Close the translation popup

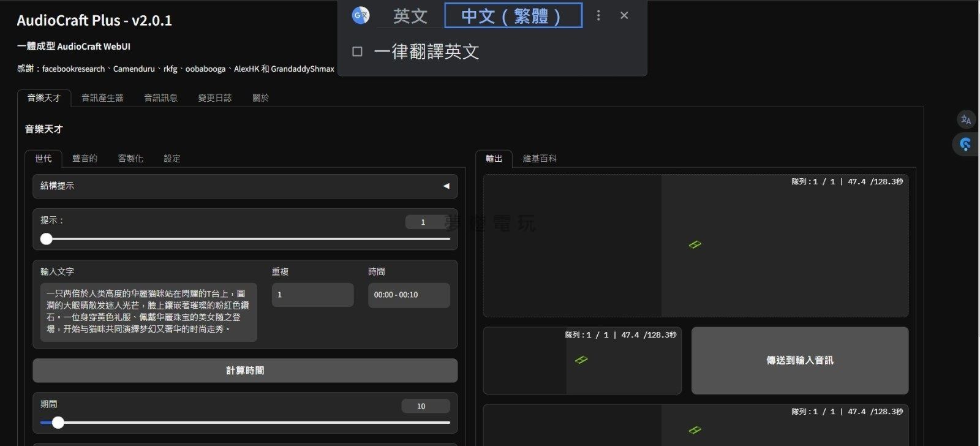tap(624, 15)
